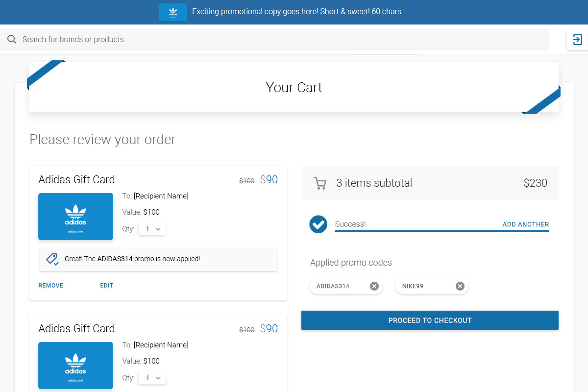
Task: Click the 'ADIDAS314 promo is now applied' message
Action: pyautogui.click(x=132, y=259)
